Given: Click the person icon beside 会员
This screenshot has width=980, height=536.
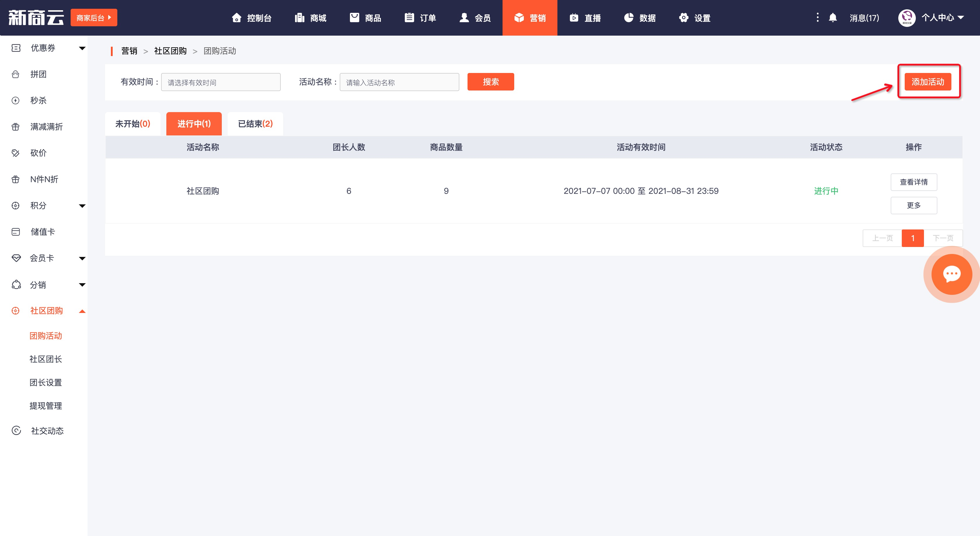Looking at the screenshot, I should click(x=464, y=18).
